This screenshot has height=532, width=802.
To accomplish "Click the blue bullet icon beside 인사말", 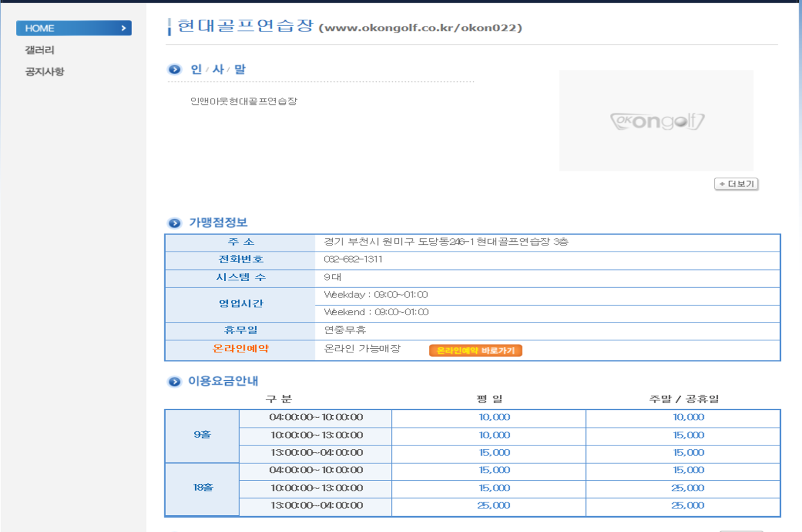I will (x=174, y=69).
